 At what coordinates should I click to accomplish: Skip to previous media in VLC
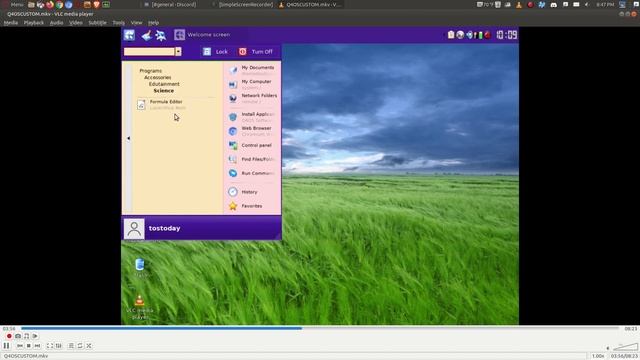[20, 346]
